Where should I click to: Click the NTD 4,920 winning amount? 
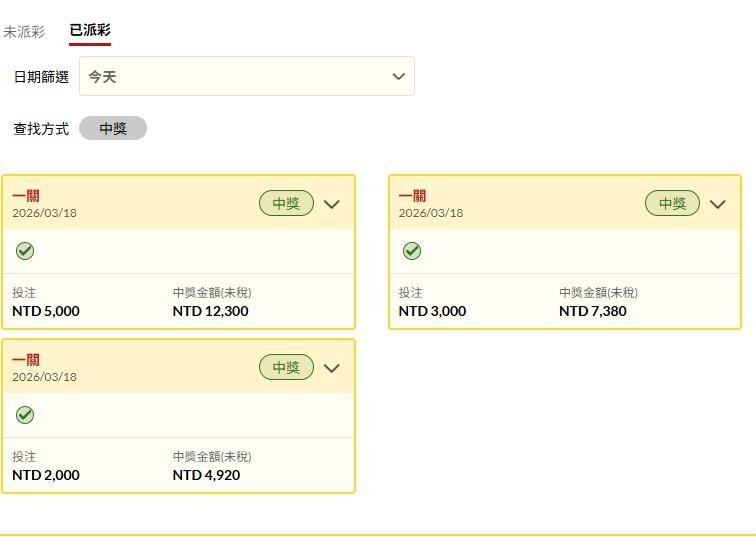coord(206,475)
